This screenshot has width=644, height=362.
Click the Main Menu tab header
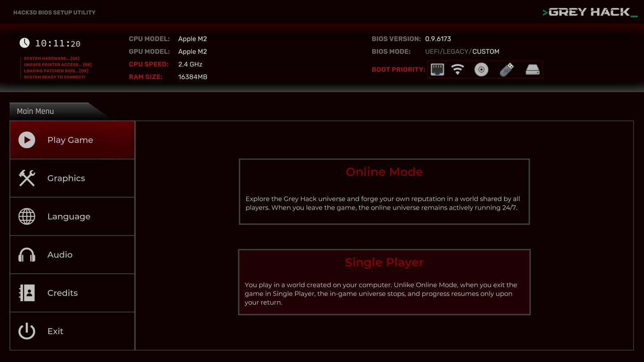(x=36, y=111)
